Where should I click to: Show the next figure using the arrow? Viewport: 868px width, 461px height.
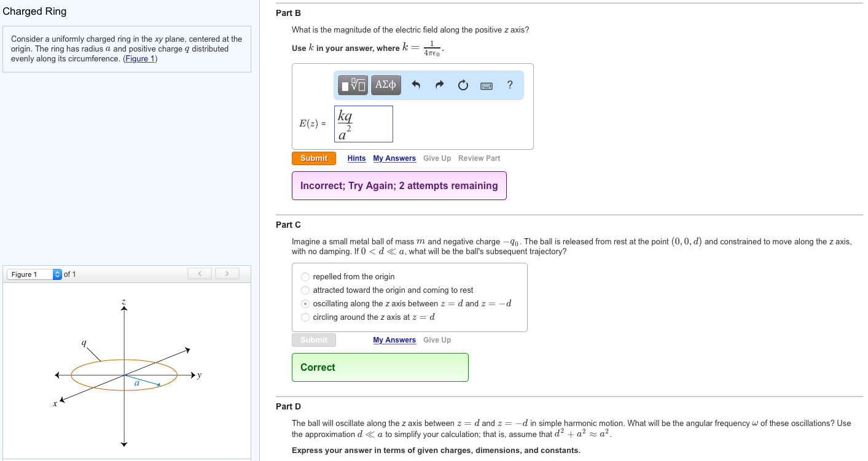(227, 273)
